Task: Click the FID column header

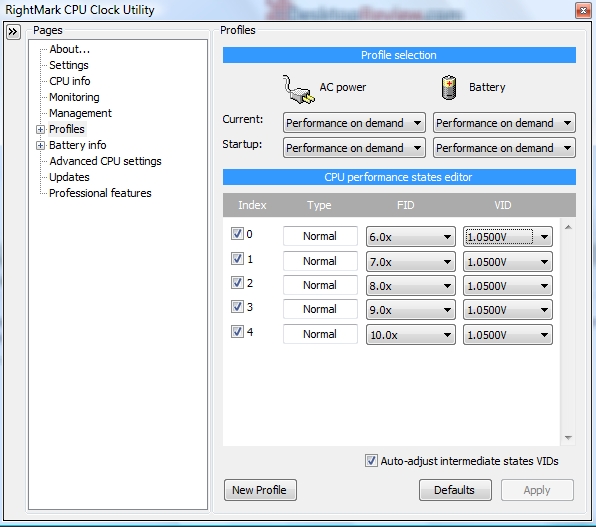Action: (405, 205)
